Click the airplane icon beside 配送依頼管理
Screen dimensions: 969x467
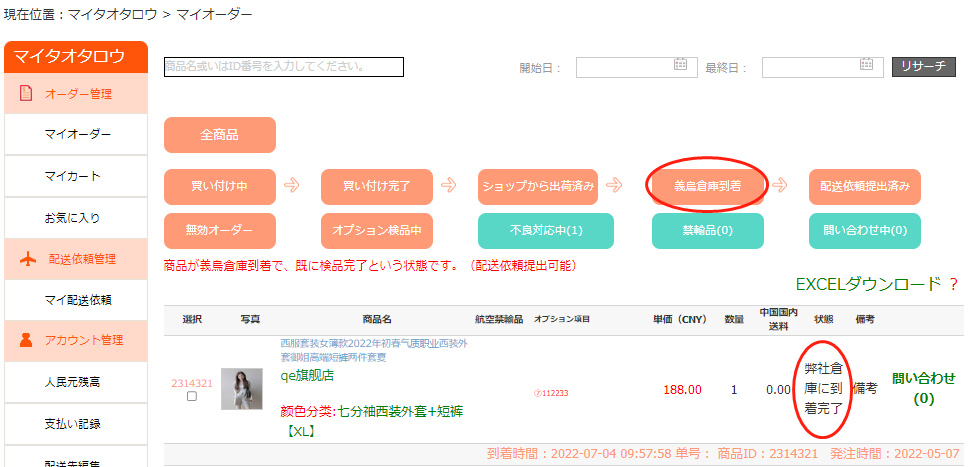click(x=28, y=259)
